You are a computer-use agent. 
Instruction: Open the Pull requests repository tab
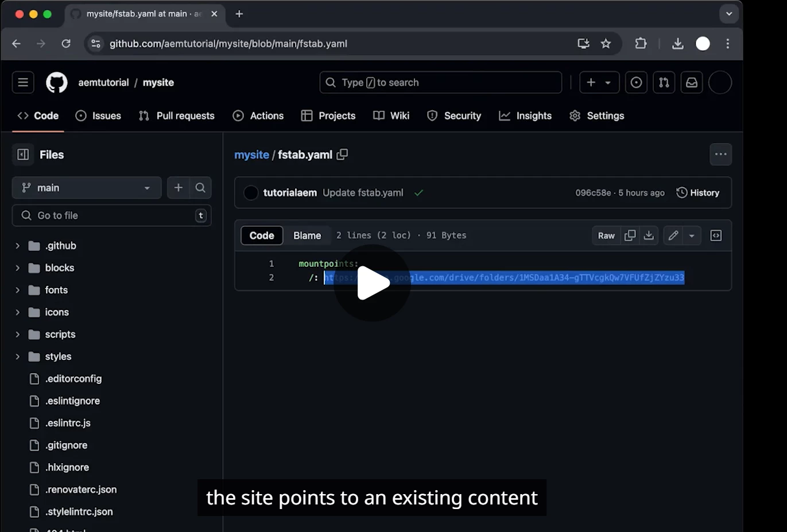[x=177, y=116]
